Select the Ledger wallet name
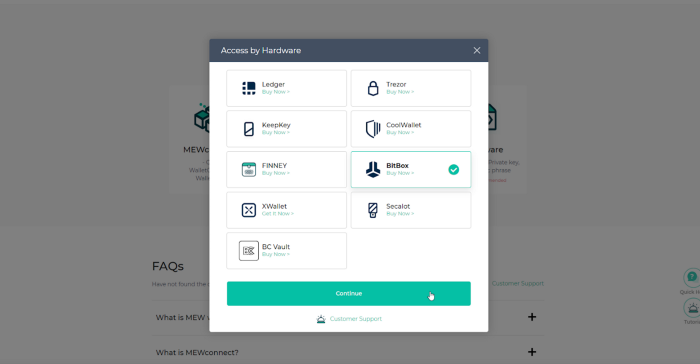 (273, 84)
